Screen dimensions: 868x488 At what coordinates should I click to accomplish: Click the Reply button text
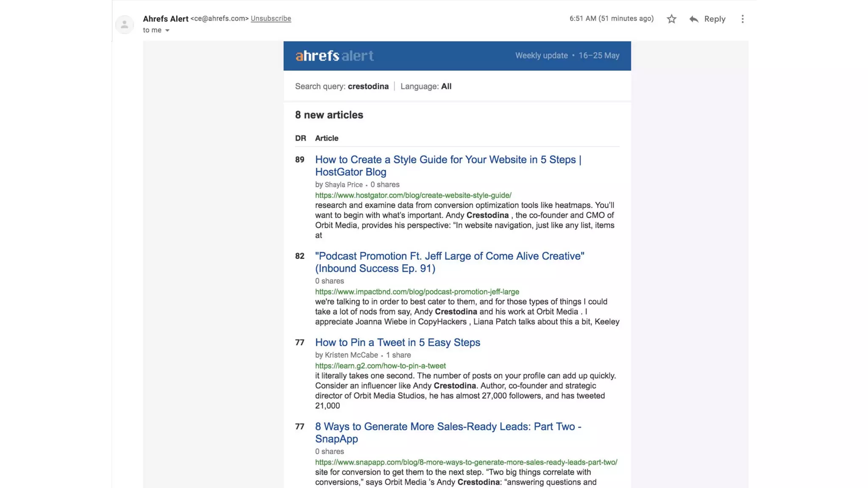tap(715, 19)
